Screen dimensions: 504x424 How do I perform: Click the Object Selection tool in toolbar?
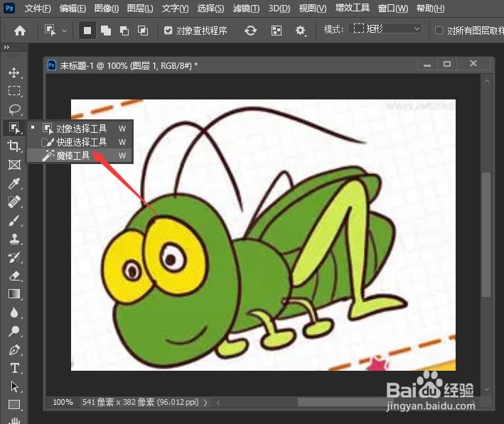[14, 128]
